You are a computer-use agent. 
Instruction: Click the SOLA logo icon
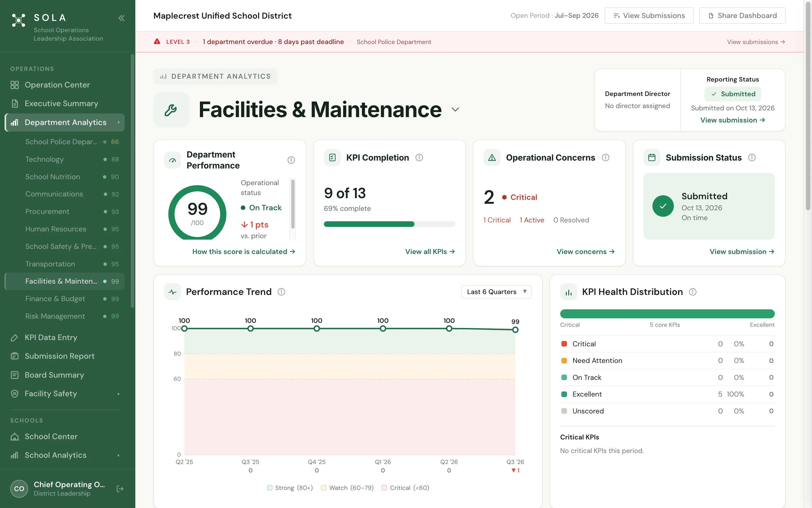(18, 20)
